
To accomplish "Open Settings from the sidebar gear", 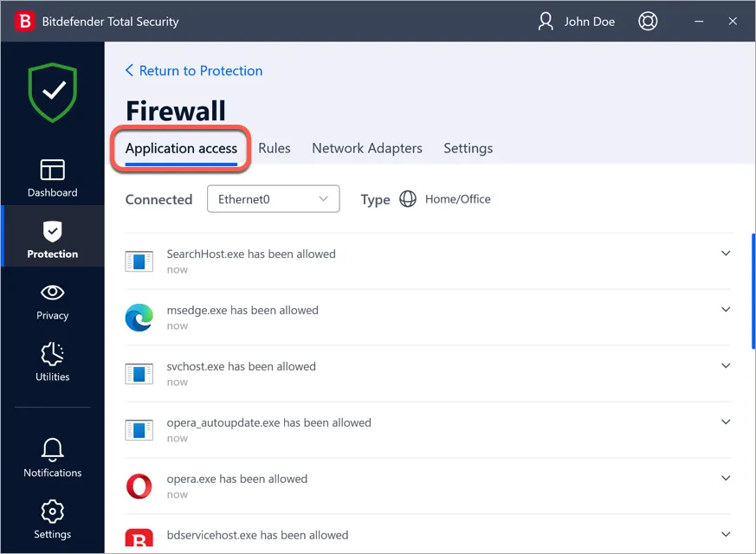I will pyautogui.click(x=52, y=518).
